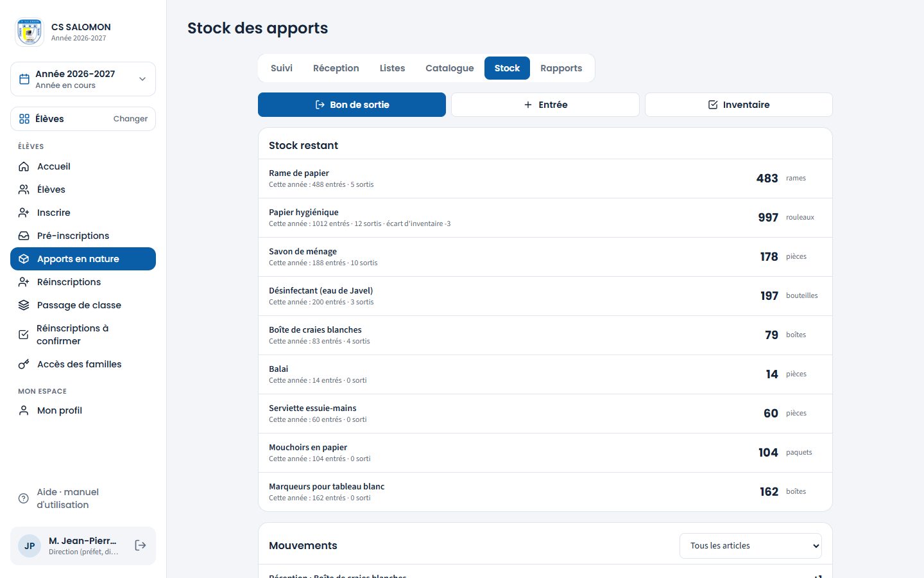Select the Catalogue tab
Screen dimensions: 924x578
click(450, 68)
